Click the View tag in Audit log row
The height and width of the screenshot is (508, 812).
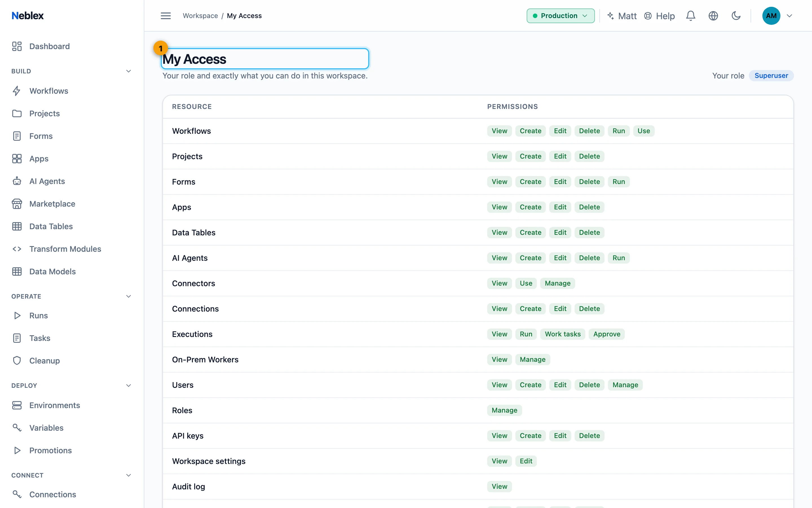coord(499,487)
